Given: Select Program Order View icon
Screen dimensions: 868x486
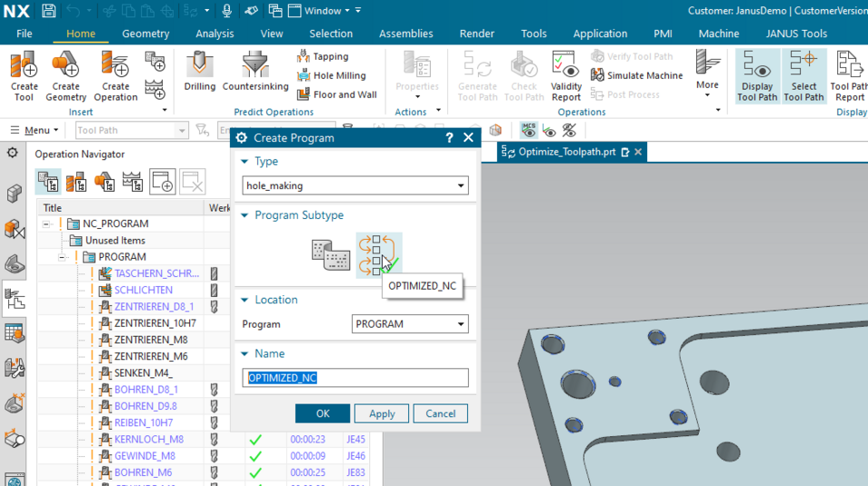Looking at the screenshot, I should pyautogui.click(x=48, y=182).
